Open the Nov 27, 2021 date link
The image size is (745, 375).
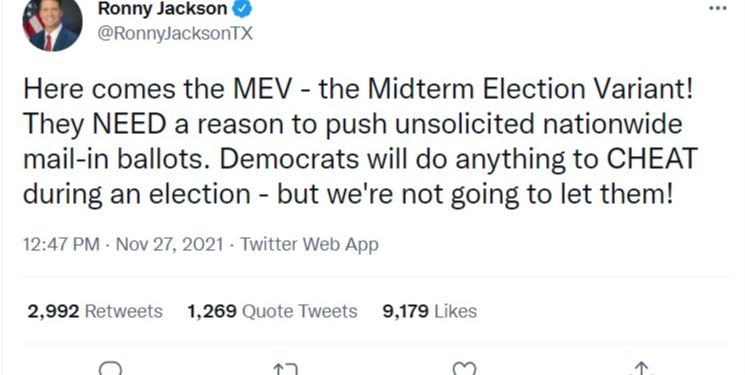(x=170, y=244)
